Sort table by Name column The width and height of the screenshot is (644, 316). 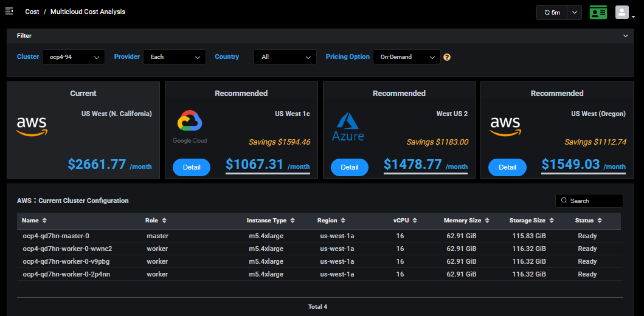click(x=34, y=221)
